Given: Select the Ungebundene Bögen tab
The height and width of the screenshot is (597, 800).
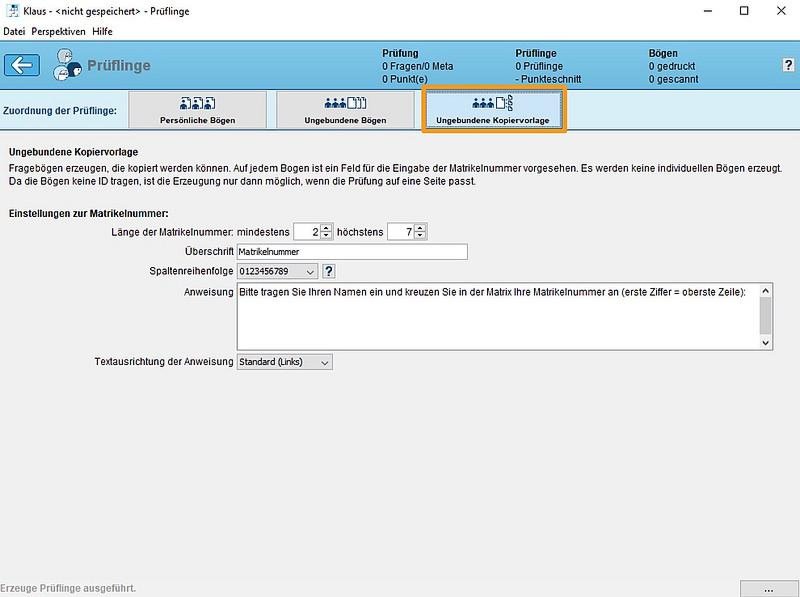Looking at the screenshot, I should 345,110.
